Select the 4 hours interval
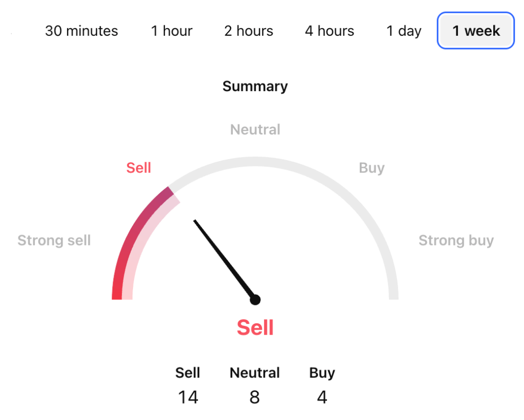This screenshot has width=524, height=420. pyautogui.click(x=329, y=31)
